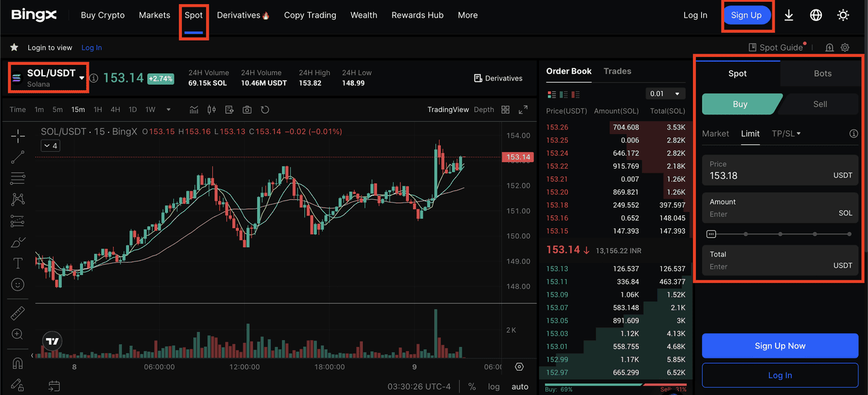Open the multi-chart grid layout icon
This screenshot has height=395, width=868.
pyautogui.click(x=505, y=110)
